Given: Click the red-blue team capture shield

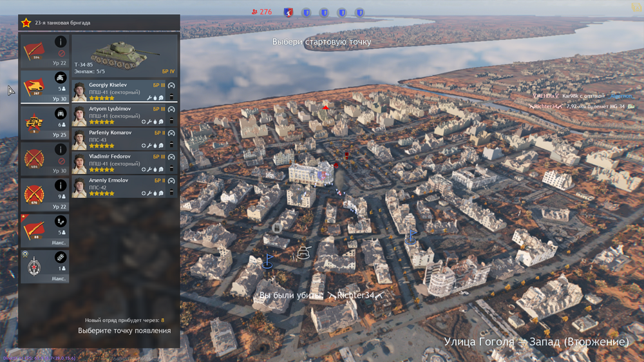Looking at the screenshot, I should (289, 12).
